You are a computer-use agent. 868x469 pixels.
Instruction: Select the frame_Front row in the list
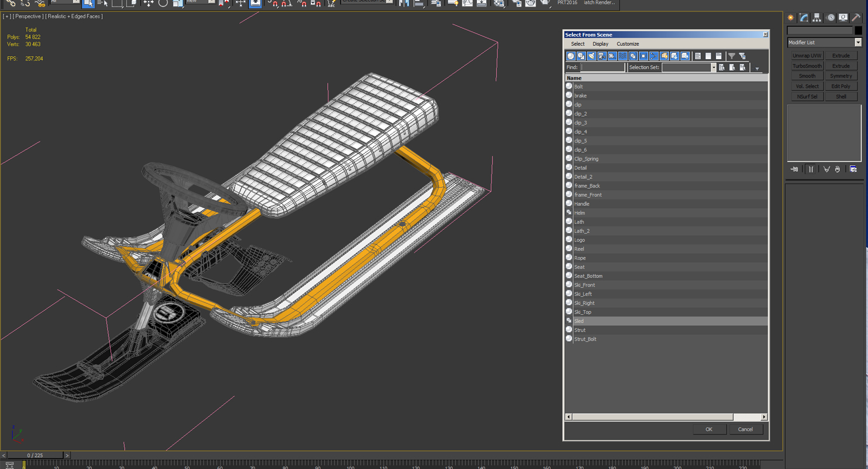tap(666, 195)
